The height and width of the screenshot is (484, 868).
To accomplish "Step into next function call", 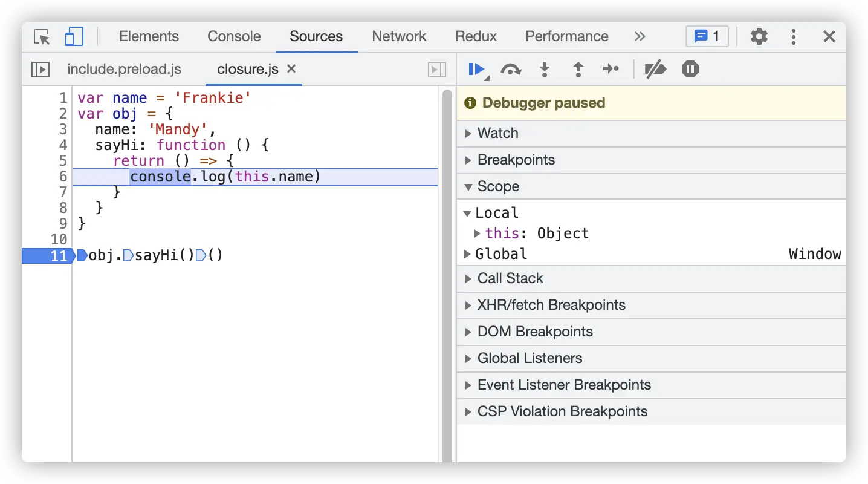I will (545, 70).
